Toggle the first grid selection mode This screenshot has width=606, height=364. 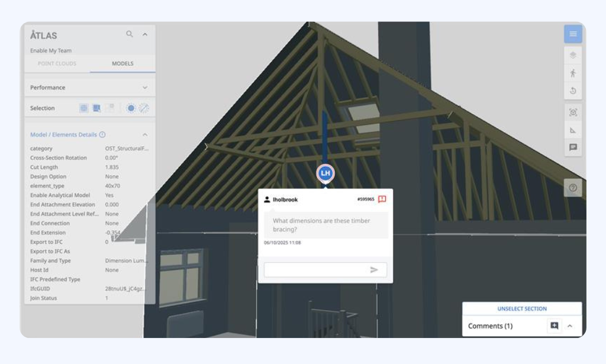pyautogui.click(x=84, y=108)
